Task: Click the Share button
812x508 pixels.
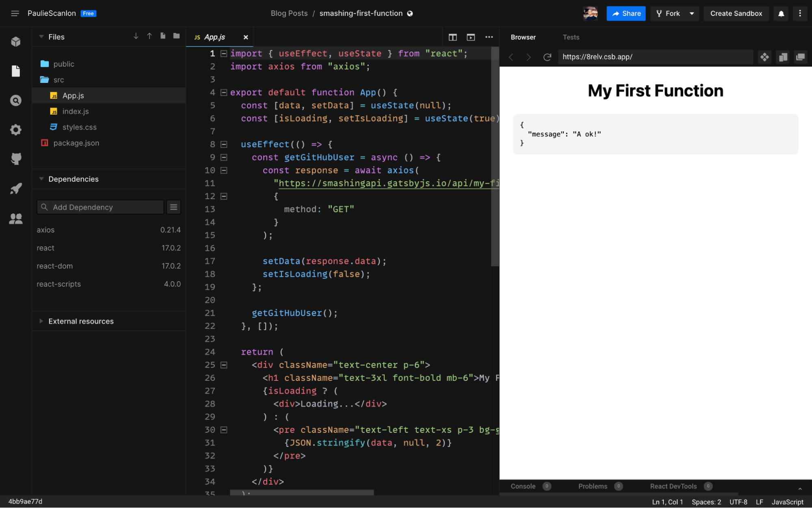Action: click(x=626, y=13)
